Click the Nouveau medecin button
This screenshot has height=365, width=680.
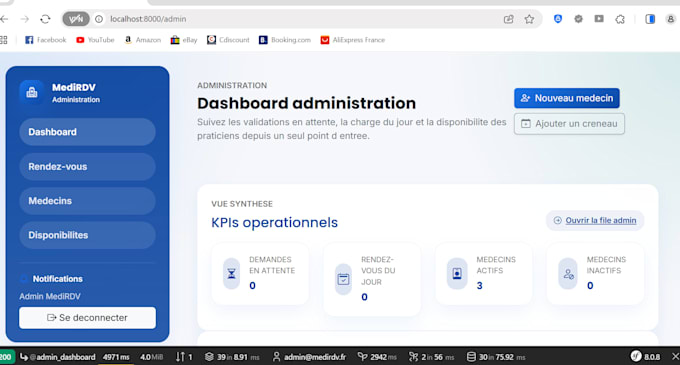pos(567,98)
